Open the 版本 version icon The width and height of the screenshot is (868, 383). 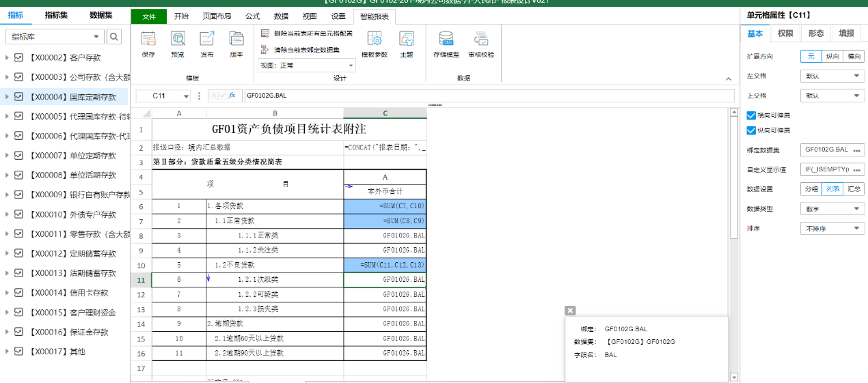point(236,39)
